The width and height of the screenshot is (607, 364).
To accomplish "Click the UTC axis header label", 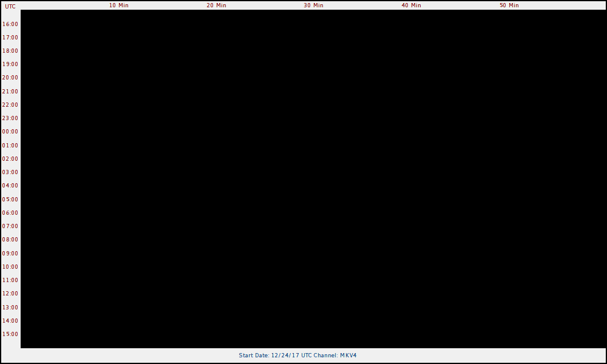I will point(10,7).
